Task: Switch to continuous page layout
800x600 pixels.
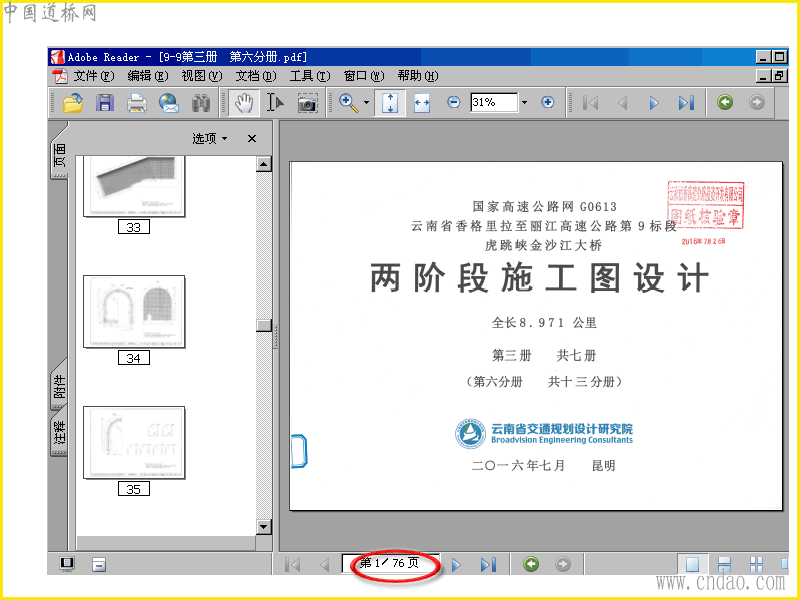Action: [724, 564]
